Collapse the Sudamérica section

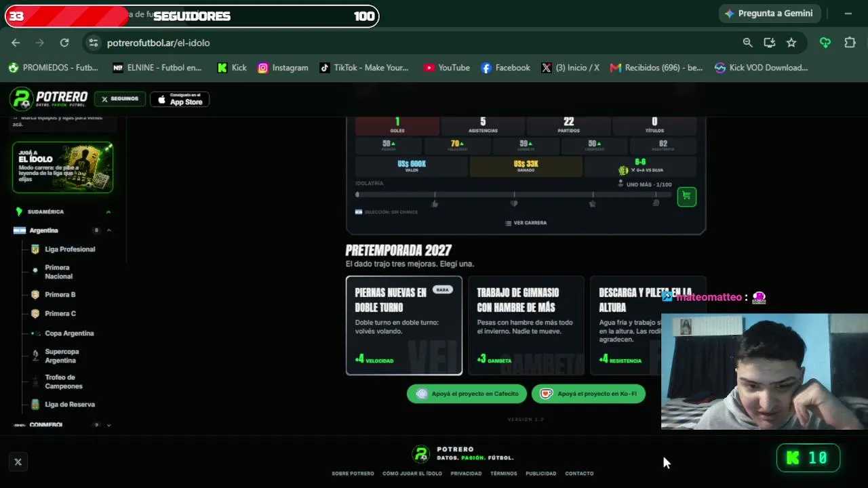tap(108, 212)
